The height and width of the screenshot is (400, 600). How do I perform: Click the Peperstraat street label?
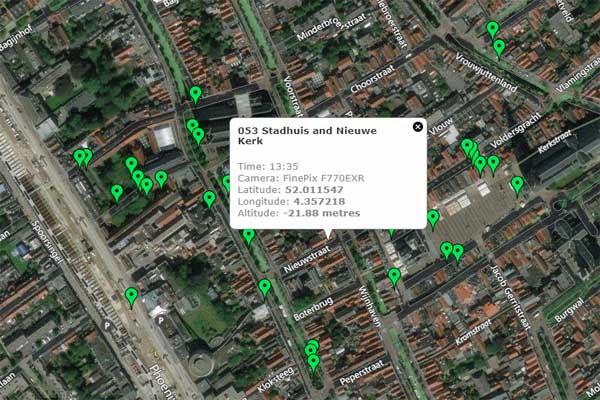click(362, 373)
